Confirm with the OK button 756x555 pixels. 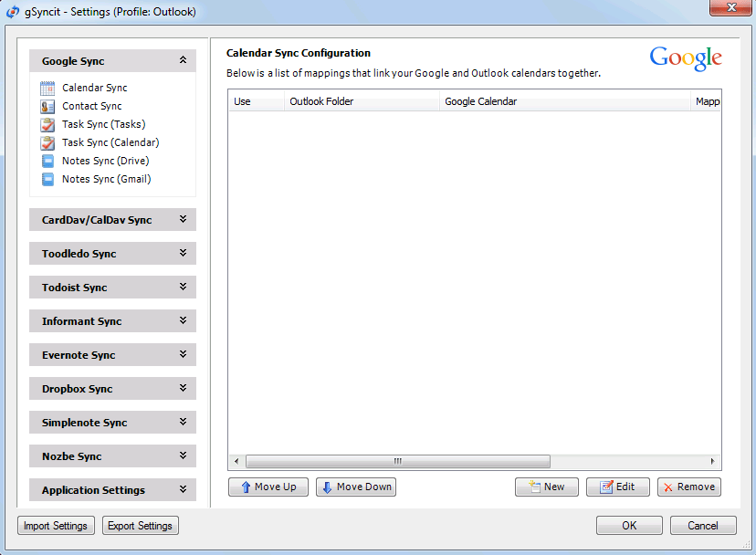[629, 526]
